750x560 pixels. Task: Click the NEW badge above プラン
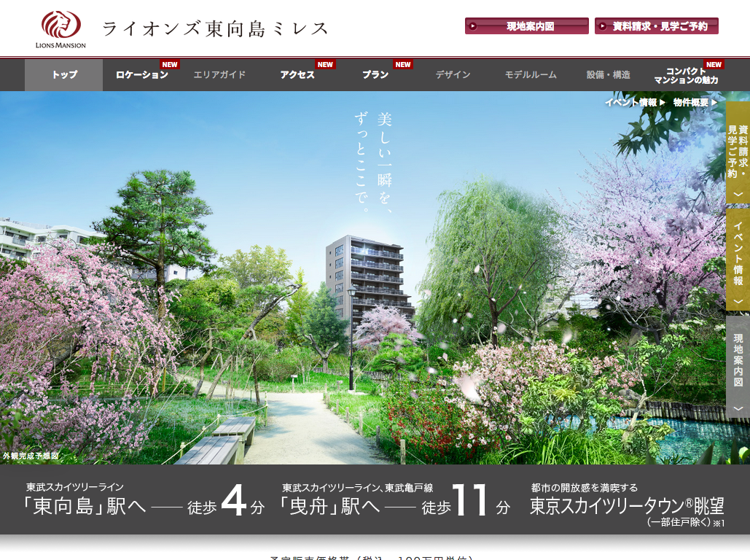pyautogui.click(x=403, y=64)
